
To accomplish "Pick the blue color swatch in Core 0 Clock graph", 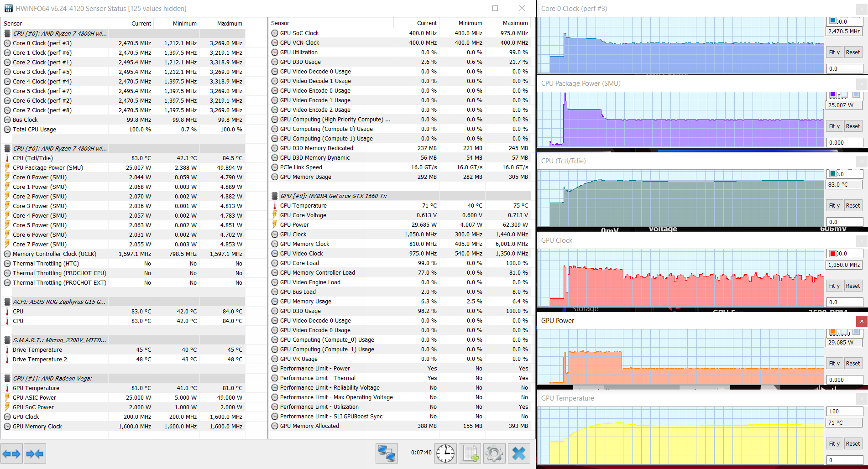I will (833, 21).
